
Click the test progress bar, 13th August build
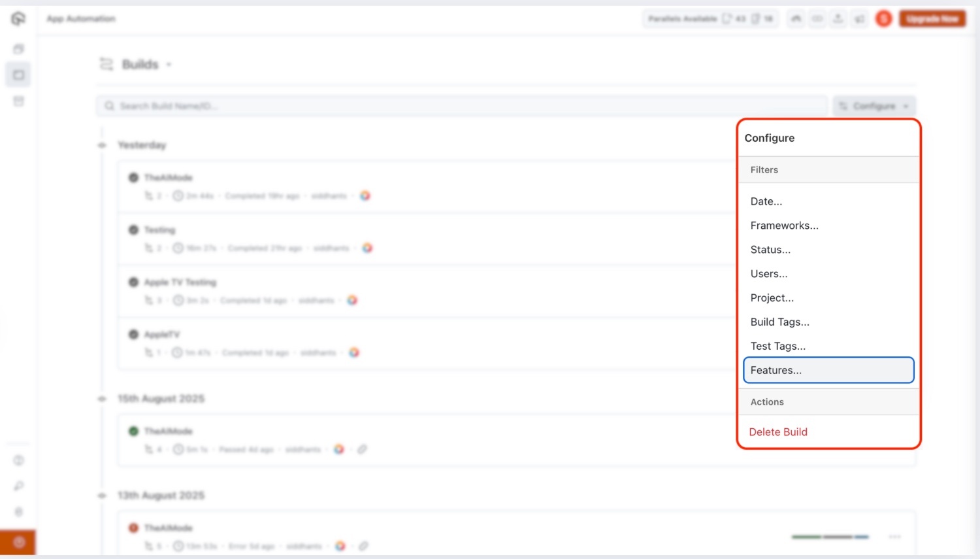coord(830,537)
